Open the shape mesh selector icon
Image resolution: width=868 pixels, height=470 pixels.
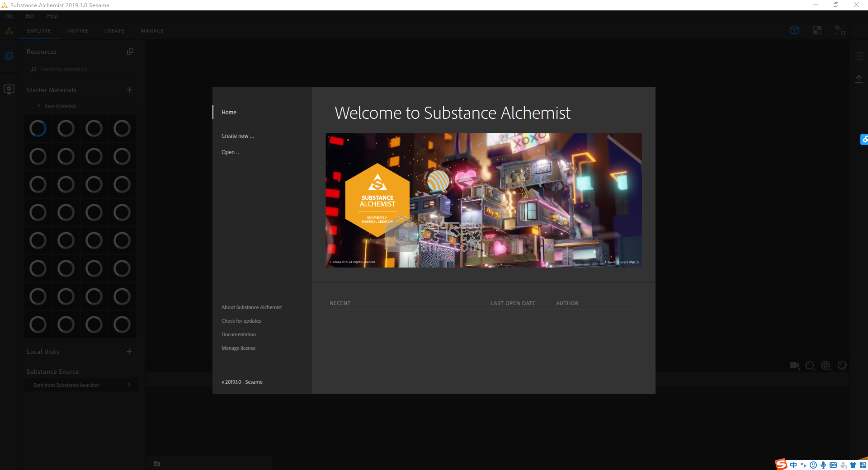810,365
